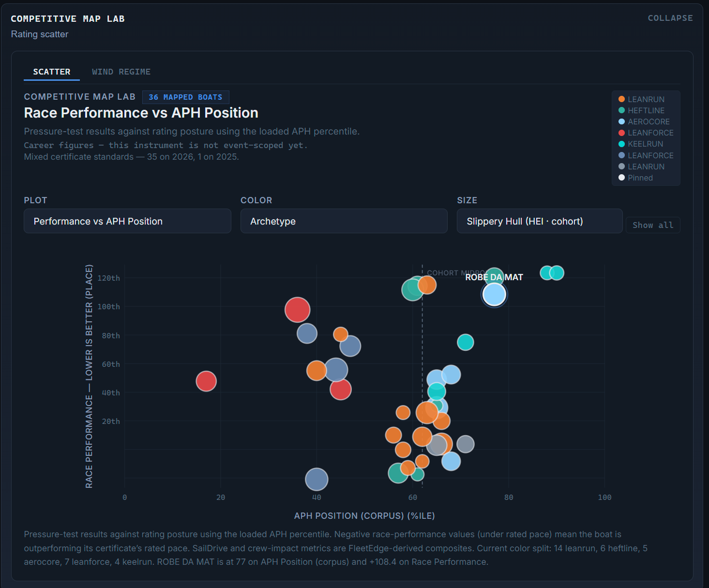
Task: Open the Color dropdown set to Archetype
Action: 344,221
